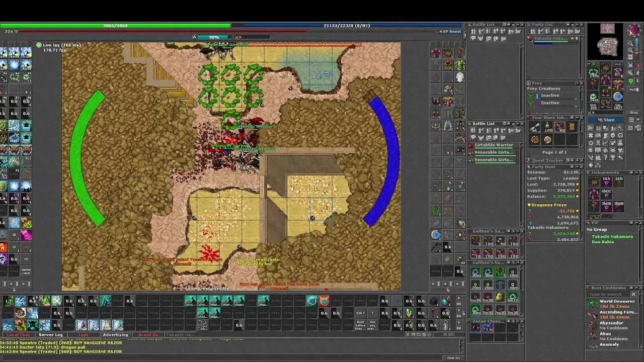
Task: Collapse the VIP panel
Action: pos(636,223)
